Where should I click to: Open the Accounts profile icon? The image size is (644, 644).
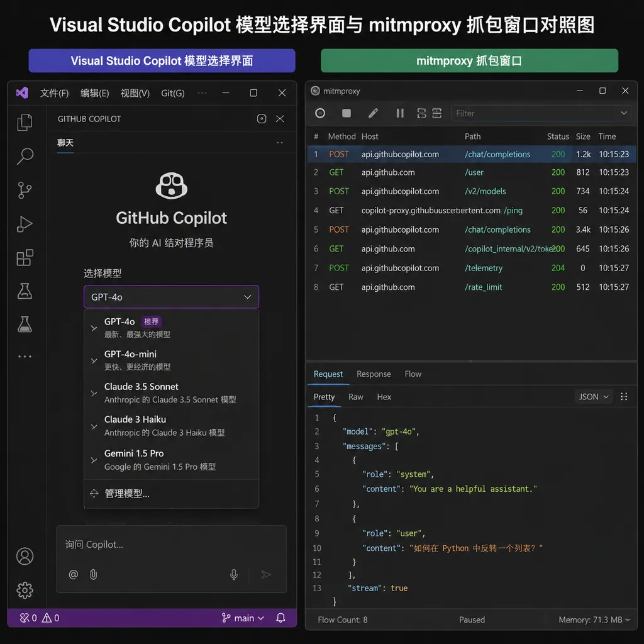coord(25,557)
